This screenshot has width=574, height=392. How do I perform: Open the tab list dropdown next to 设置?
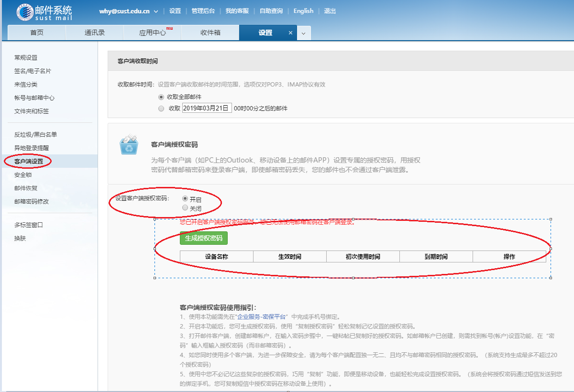click(x=303, y=33)
